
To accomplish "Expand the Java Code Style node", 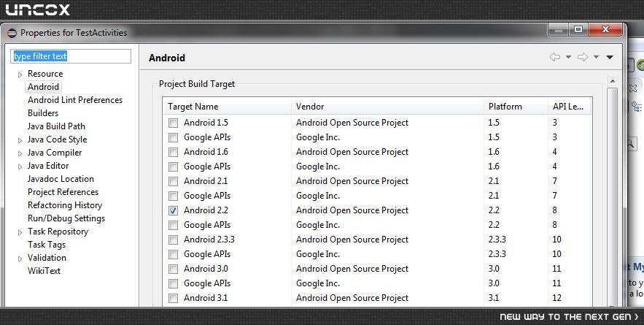I will pos(20,140).
